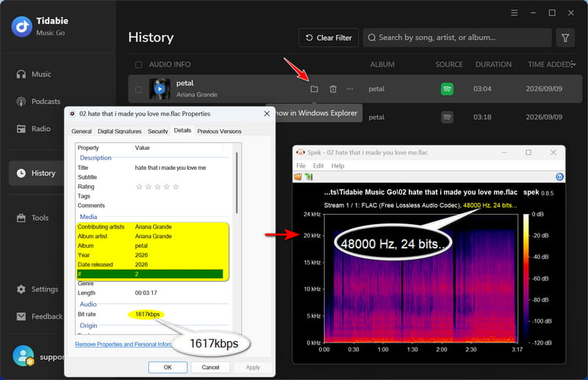Click Cancel in Properties dialog
Screen dimensions: 588x380
pyautogui.click(x=210, y=368)
